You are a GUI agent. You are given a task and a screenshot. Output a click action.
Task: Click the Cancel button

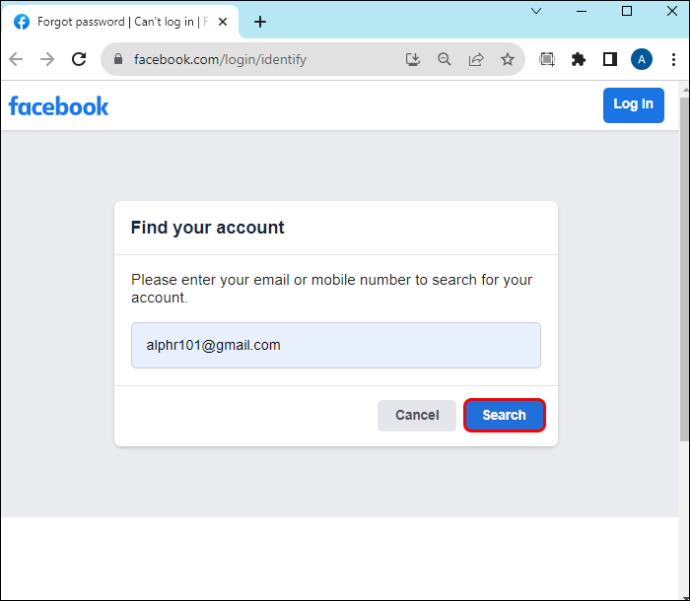pos(417,415)
